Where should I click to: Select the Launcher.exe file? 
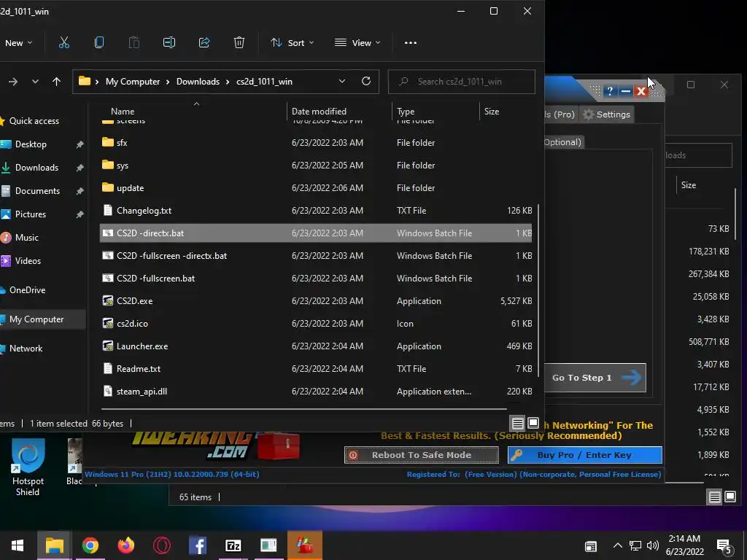coord(315,346)
